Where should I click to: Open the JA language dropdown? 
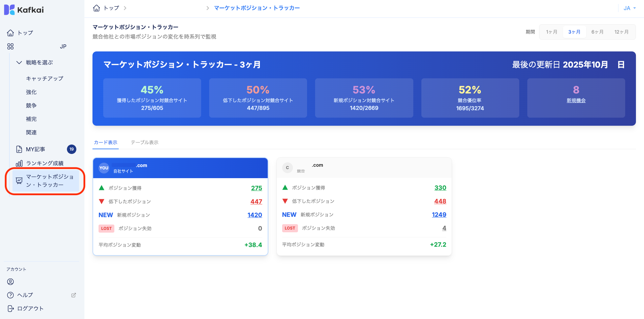click(629, 8)
